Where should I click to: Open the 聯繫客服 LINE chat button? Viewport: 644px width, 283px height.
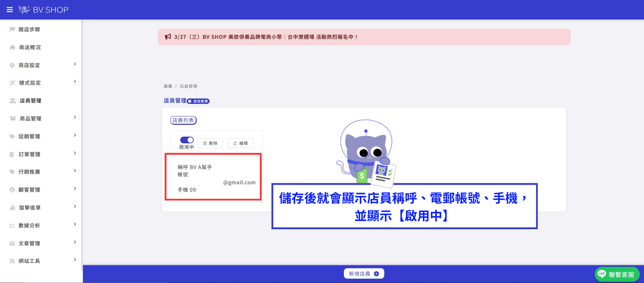coord(617,275)
